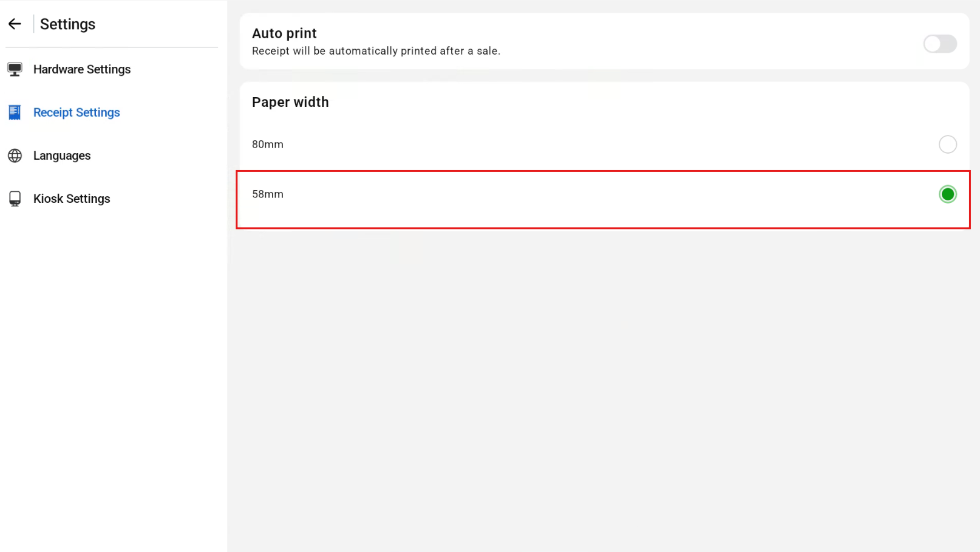This screenshot has height=552, width=980.
Task: Go back using the arrow icon
Action: click(x=15, y=24)
